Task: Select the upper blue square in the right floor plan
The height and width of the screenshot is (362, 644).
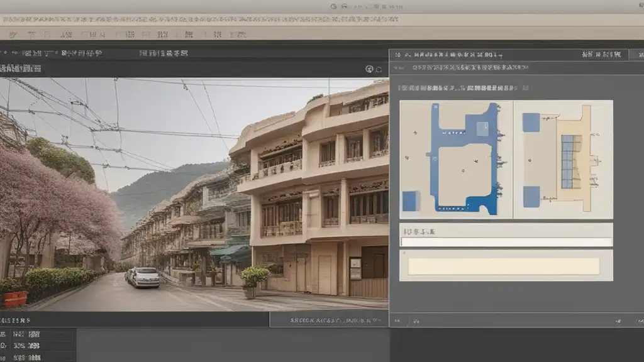Action: [531, 122]
